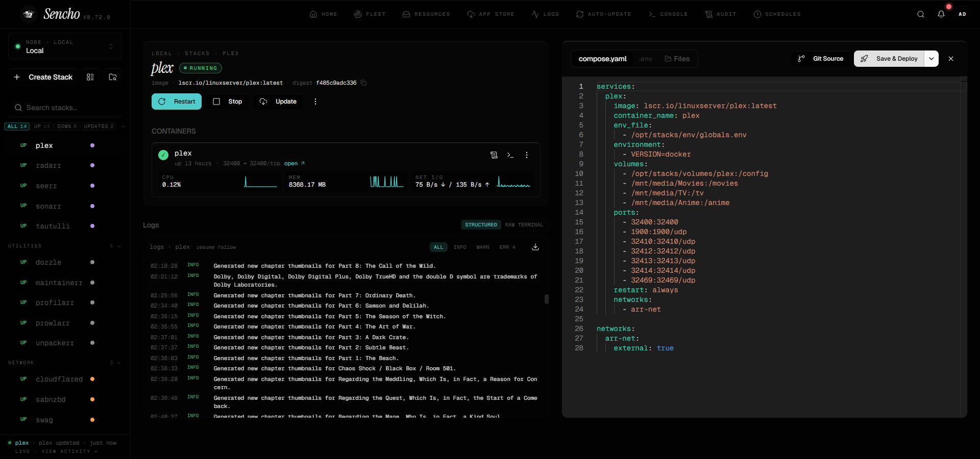This screenshot has height=459, width=980.
Task: Click the resume follow log link
Action: [216, 247]
